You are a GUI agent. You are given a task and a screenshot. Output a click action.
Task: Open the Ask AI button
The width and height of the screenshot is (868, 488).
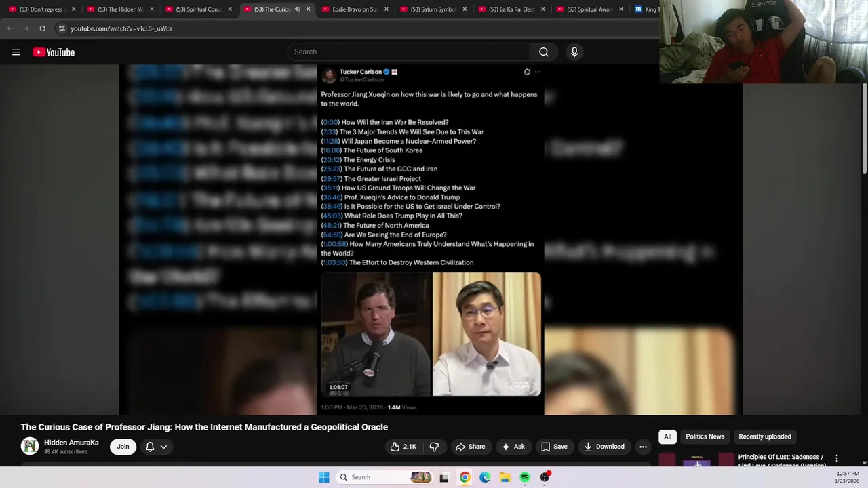click(513, 447)
